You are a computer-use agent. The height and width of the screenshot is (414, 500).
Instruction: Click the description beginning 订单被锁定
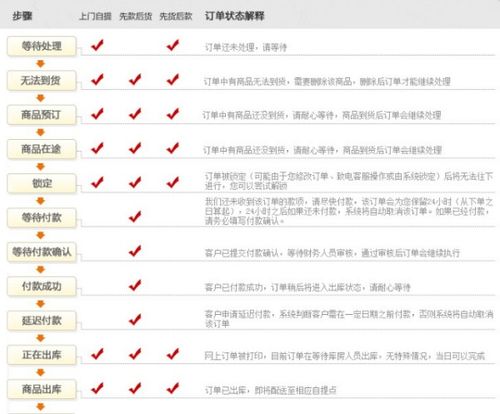[349, 181]
